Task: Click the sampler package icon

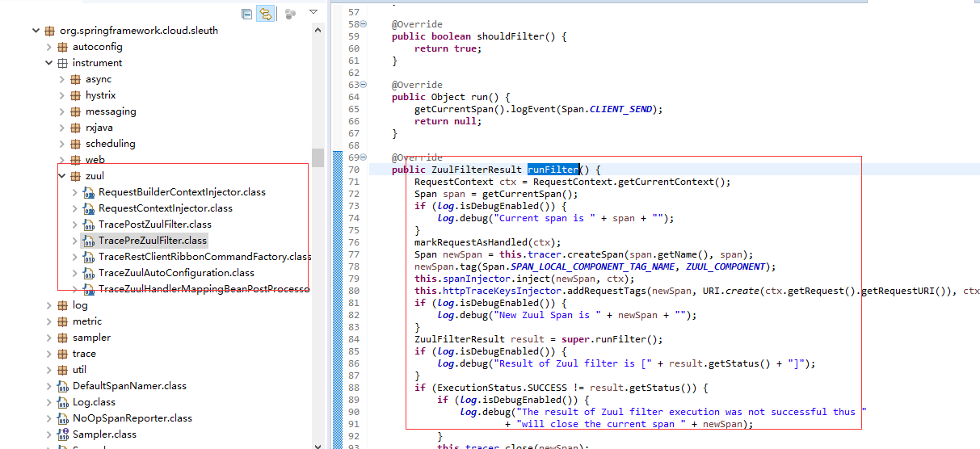Action: point(61,338)
